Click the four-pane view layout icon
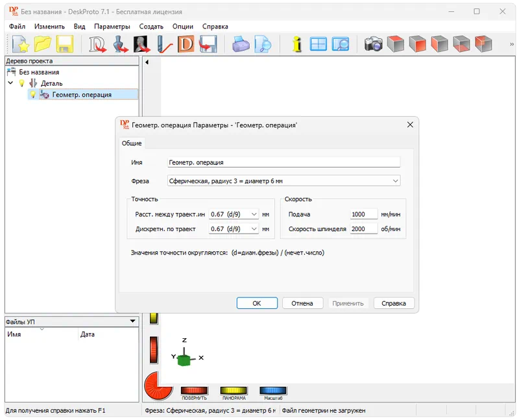This screenshot has height=420, width=519. pyautogui.click(x=319, y=44)
